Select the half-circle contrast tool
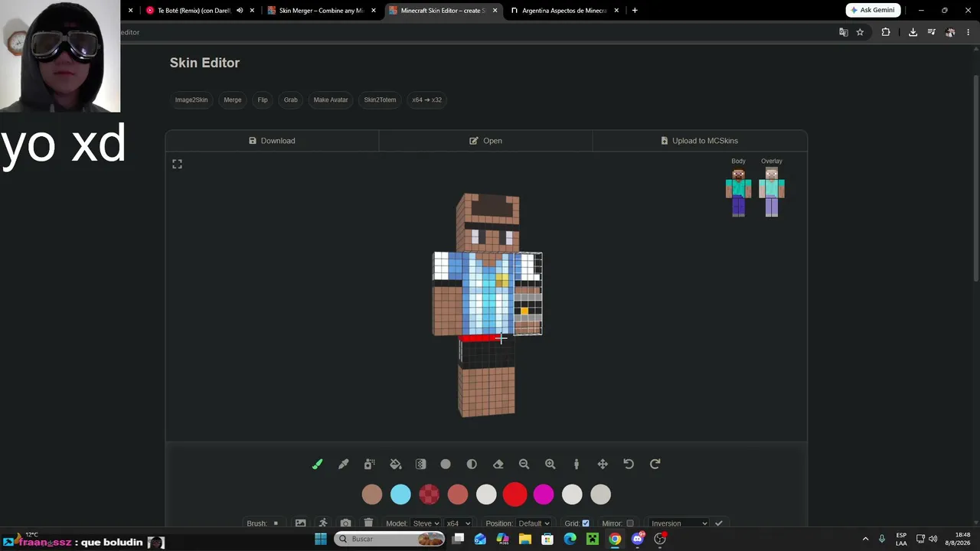The height and width of the screenshot is (551, 980). 472,464
